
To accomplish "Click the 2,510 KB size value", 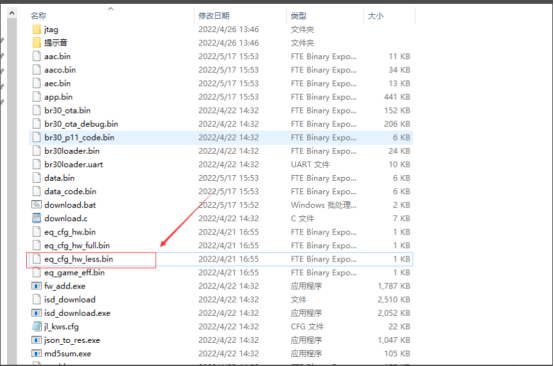I will (394, 300).
